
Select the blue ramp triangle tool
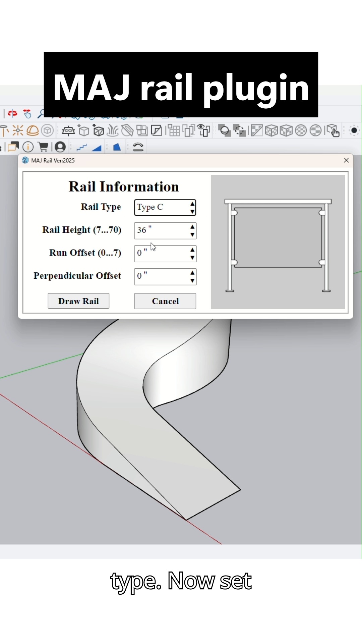click(x=97, y=148)
